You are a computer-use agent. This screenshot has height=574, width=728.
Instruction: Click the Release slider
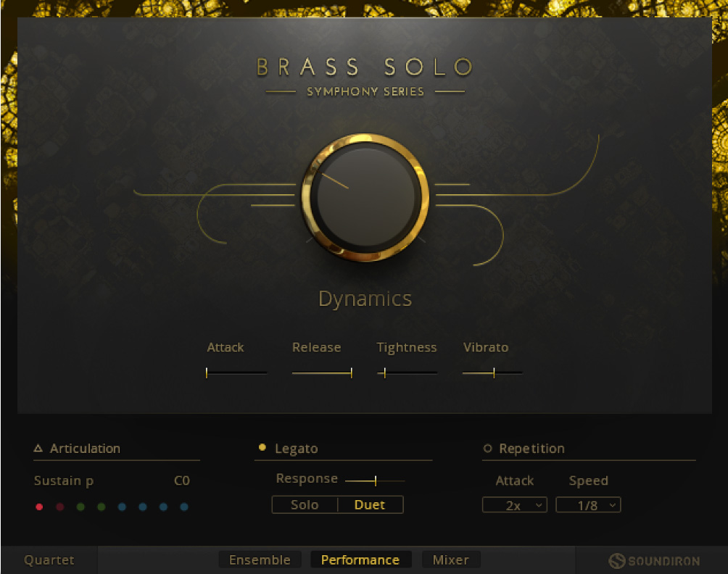[322, 373]
